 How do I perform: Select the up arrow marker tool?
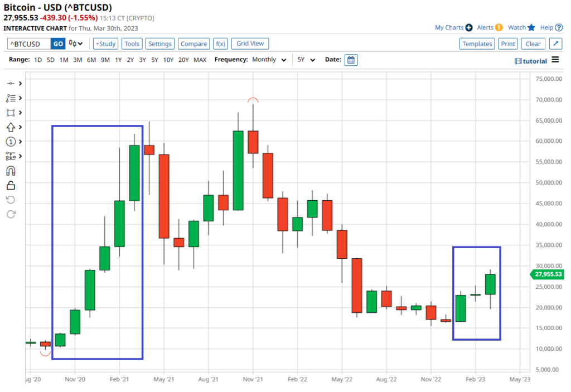(x=11, y=127)
